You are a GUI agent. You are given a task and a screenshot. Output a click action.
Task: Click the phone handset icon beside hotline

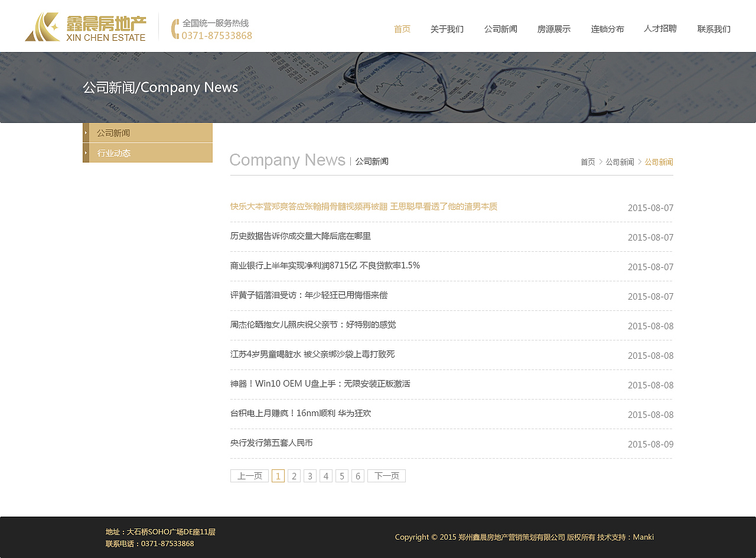tap(175, 29)
